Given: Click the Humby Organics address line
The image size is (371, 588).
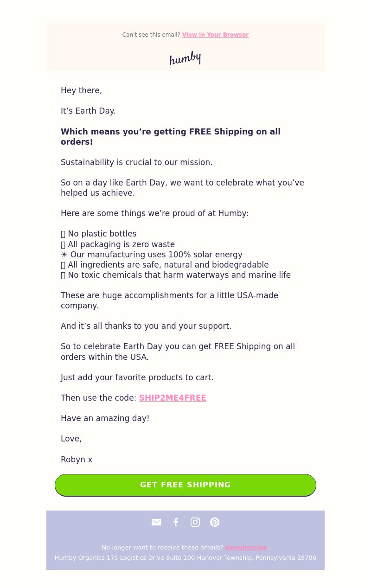Looking at the screenshot, I should (x=185, y=558).
